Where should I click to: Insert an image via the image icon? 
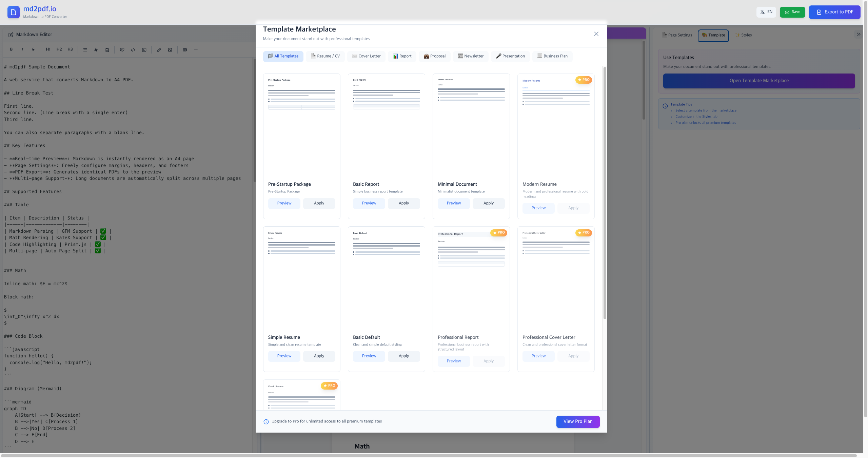coord(170,50)
